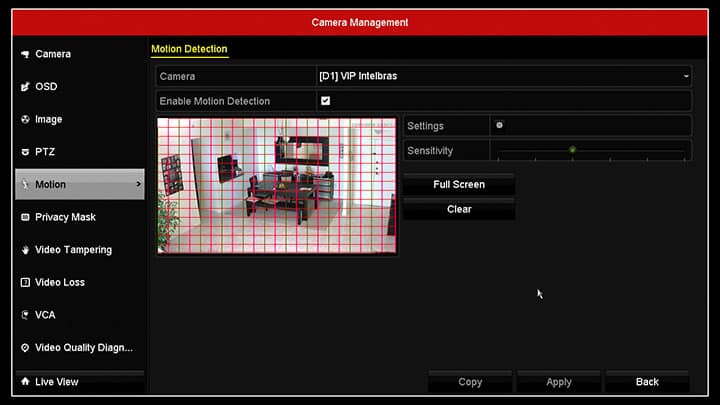720x405 pixels.
Task: Click the Privacy Mask icon
Action: coord(25,217)
